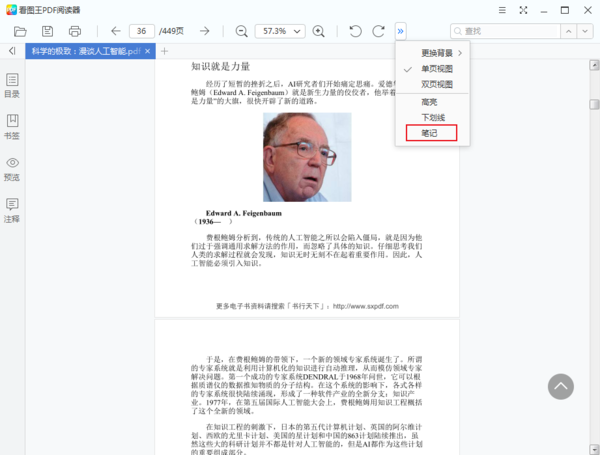Viewport: 600px width, 455px height.
Task: Rotate page clockwise
Action: [x=378, y=31]
